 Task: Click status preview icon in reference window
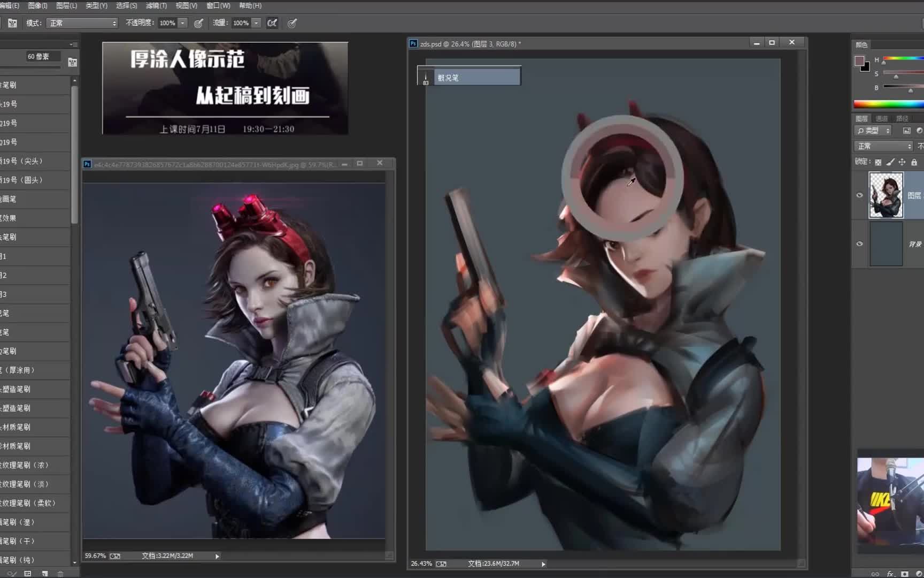pos(115,556)
